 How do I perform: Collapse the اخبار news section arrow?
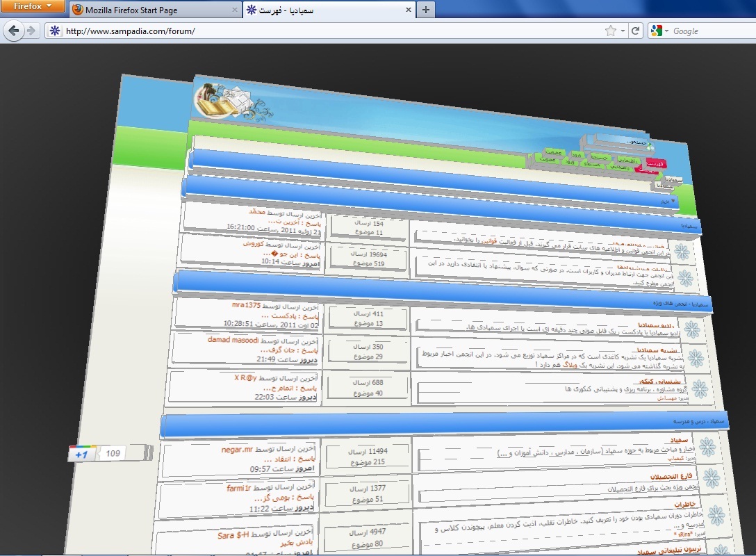[x=673, y=201]
